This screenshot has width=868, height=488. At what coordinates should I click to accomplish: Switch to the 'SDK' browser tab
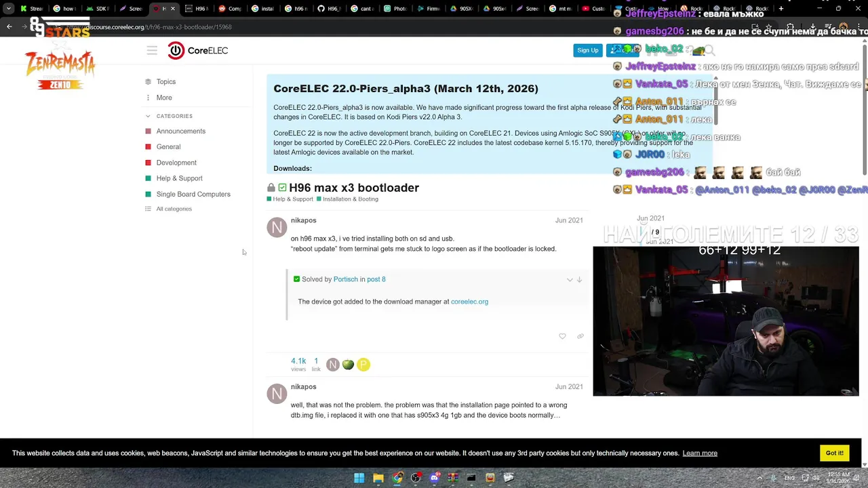click(97, 9)
